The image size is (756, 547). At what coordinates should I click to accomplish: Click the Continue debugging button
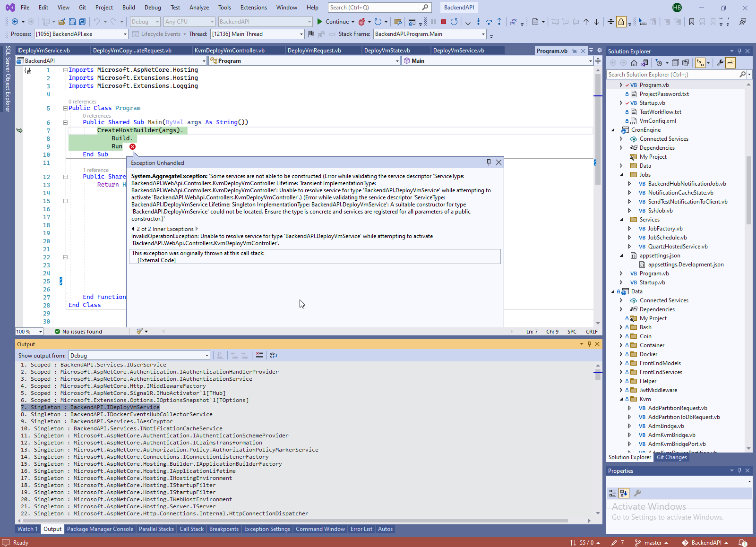333,22
